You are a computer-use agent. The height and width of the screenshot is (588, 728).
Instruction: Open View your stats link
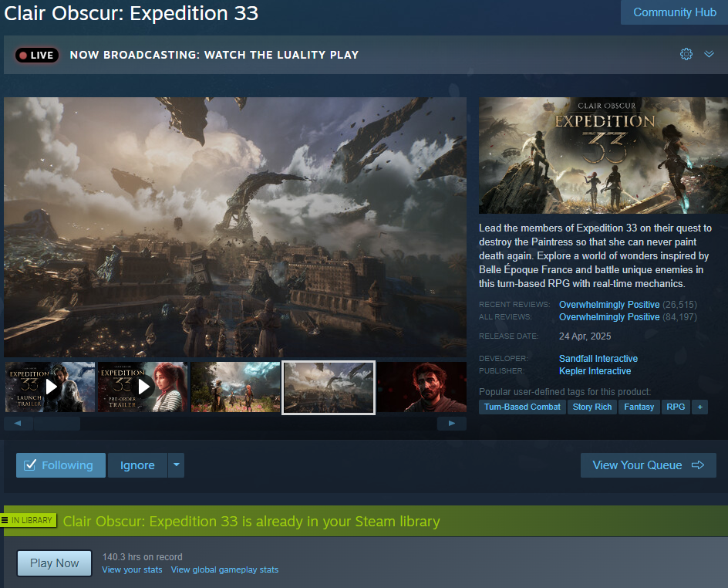[x=133, y=569]
